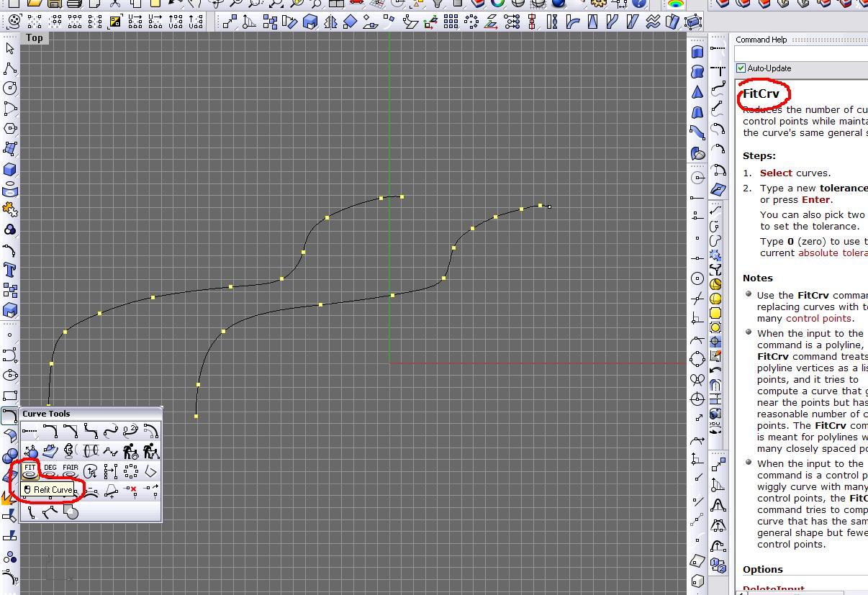Viewport: 868px width, 595px height.
Task: Click the rainbow render icon in top toolbar
Action: tap(676, 4)
